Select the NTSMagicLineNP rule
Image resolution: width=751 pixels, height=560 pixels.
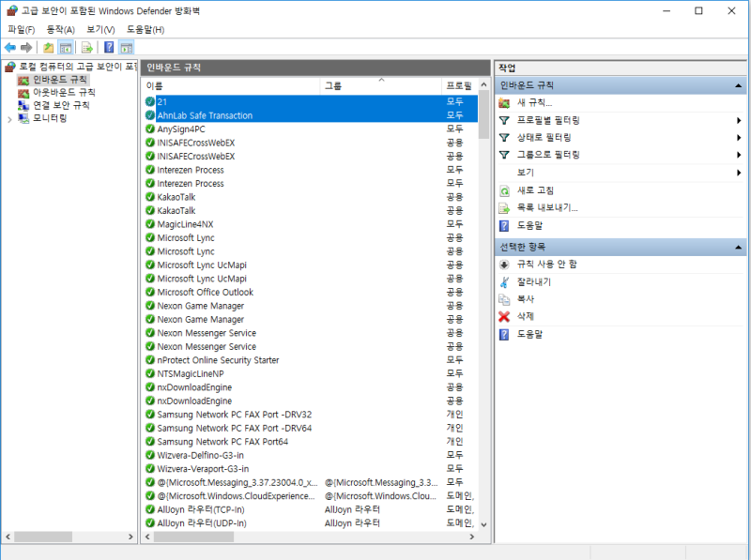click(x=311, y=373)
